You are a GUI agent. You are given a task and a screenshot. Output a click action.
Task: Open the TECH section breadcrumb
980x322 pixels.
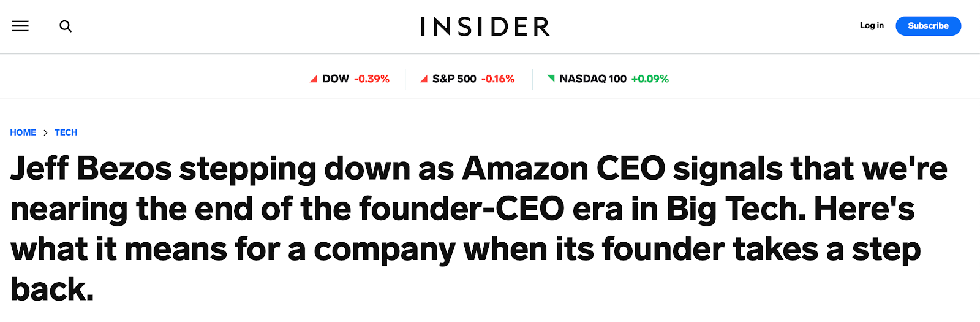coord(66,132)
